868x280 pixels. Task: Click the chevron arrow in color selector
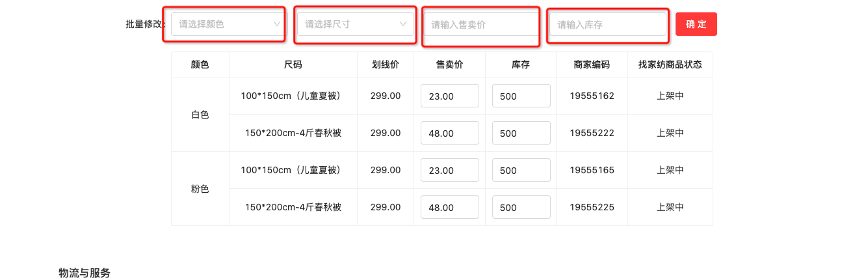click(277, 24)
